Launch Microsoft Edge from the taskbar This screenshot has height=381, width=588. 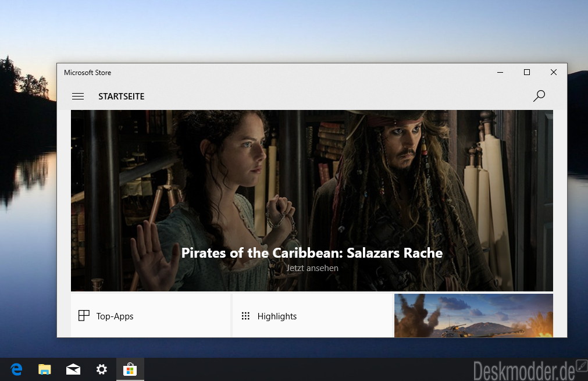click(16, 369)
